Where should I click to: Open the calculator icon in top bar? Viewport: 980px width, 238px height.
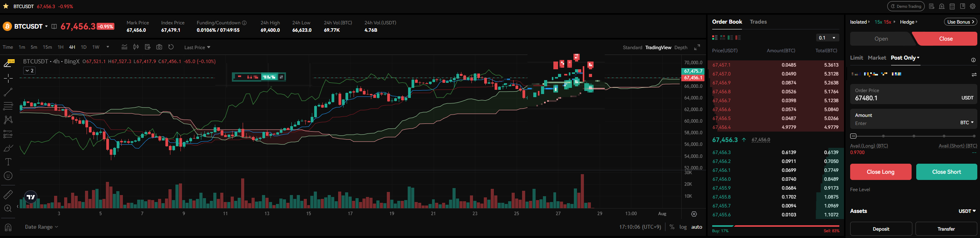pyautogui.click(x=952, y=6)
